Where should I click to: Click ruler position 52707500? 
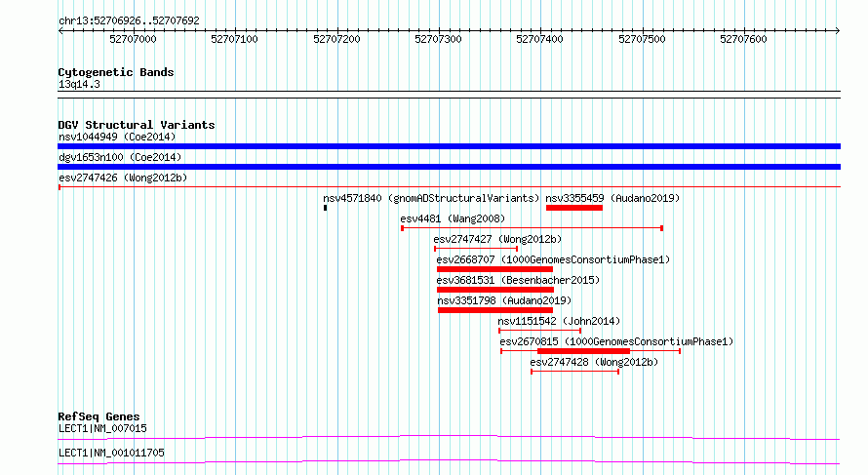(x=642, y=39)
